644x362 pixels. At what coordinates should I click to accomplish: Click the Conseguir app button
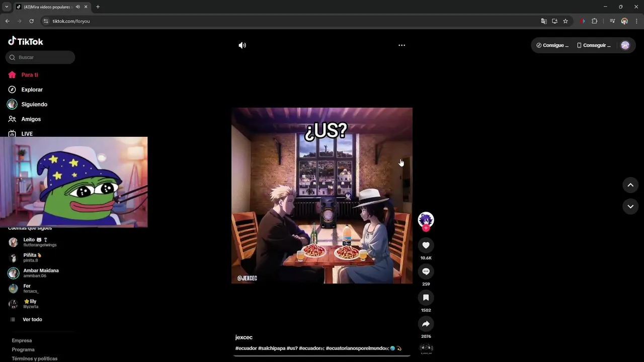[594, 45]
